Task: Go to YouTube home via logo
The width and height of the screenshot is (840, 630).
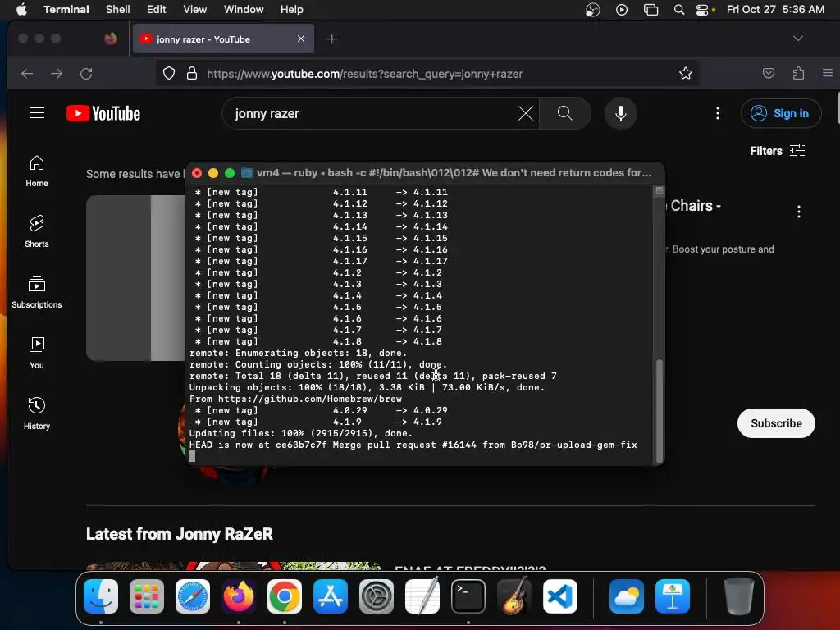Action: (103, 113)
